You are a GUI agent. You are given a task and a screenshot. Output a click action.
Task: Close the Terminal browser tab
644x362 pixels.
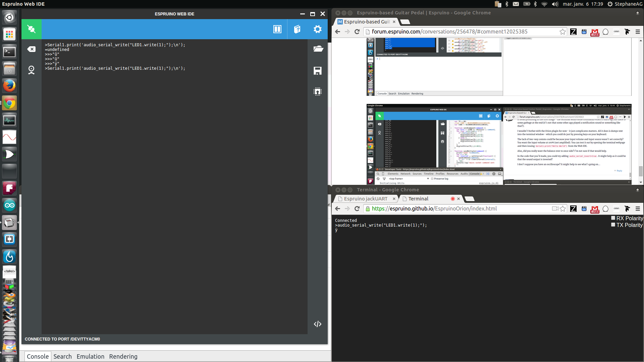pyautogui.click(x=459, y=199)
